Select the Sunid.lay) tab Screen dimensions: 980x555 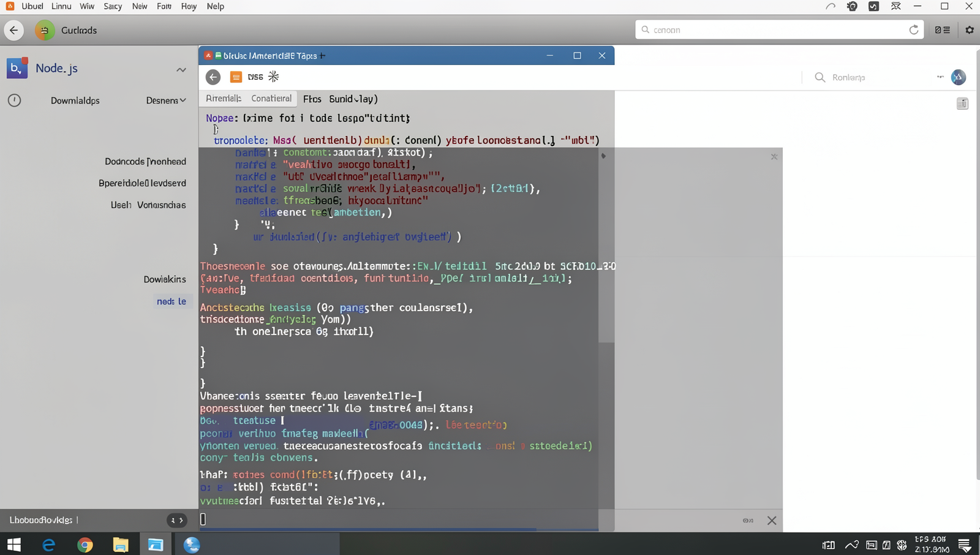353,99
